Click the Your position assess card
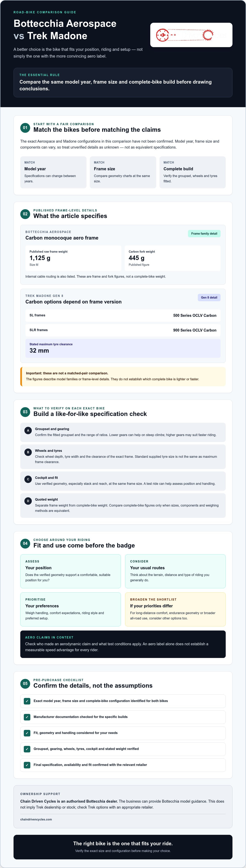 coord(71,571)
